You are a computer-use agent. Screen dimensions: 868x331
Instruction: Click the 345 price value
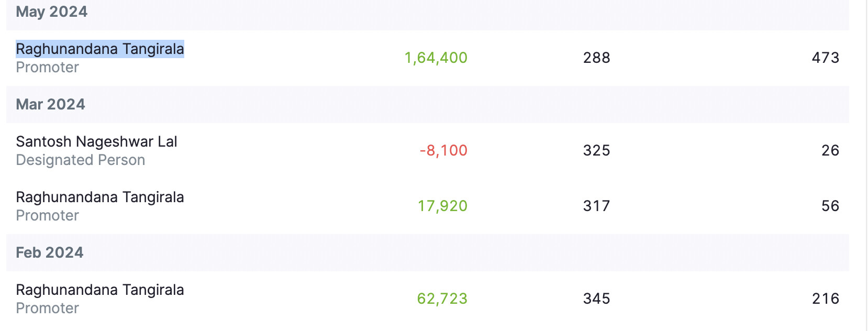596,299
